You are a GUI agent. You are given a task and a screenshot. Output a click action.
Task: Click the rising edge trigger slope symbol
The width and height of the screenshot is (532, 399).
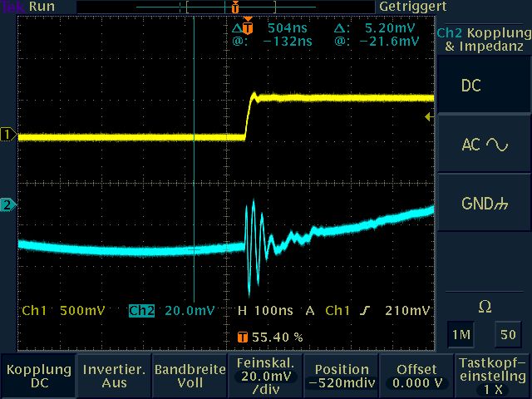click(367, 311)
